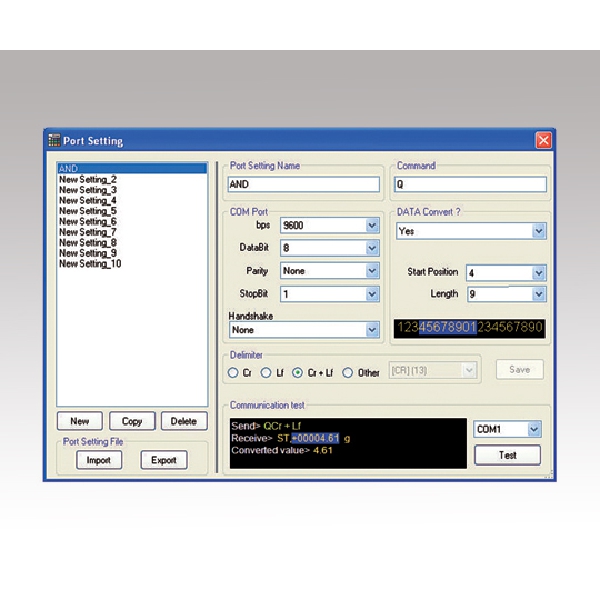This screenshot has width=600, height=600.
Task: Click the New button
Action: [x=79, y=421]
